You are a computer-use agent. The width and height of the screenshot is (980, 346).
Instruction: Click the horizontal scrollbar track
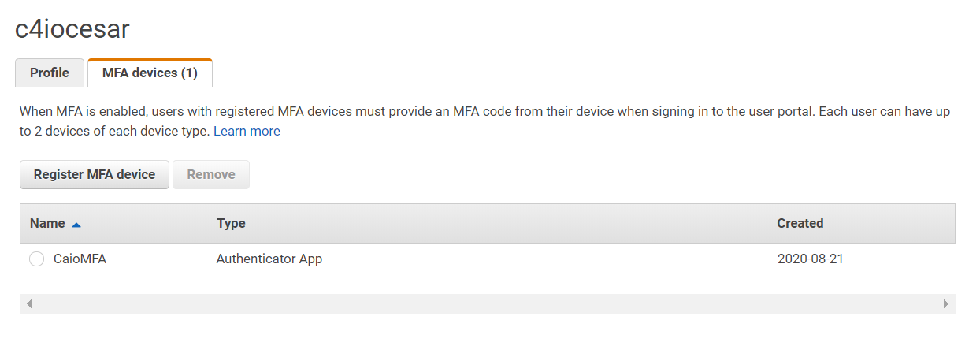[487, 303]
